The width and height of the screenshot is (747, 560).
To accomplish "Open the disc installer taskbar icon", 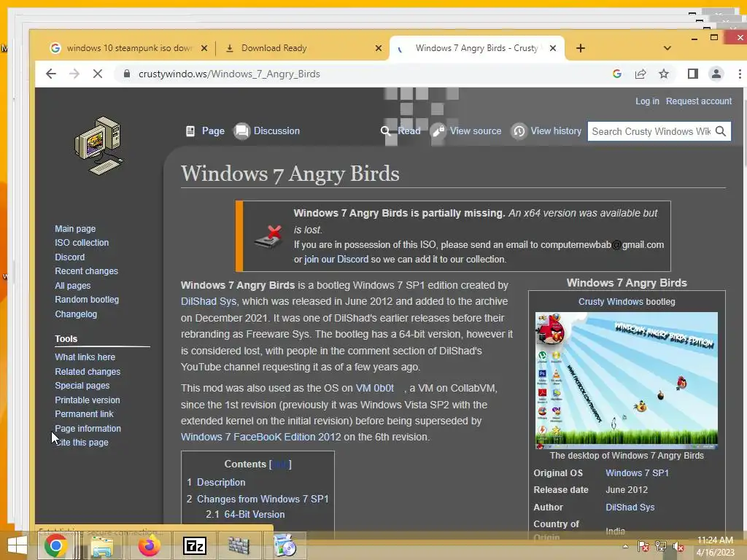I will click(285, 545).
